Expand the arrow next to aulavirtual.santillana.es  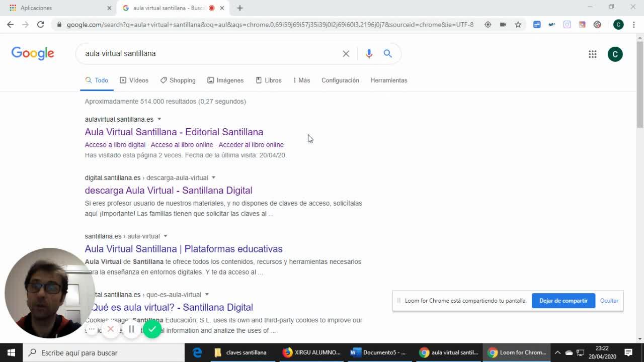tap(159, 119)
